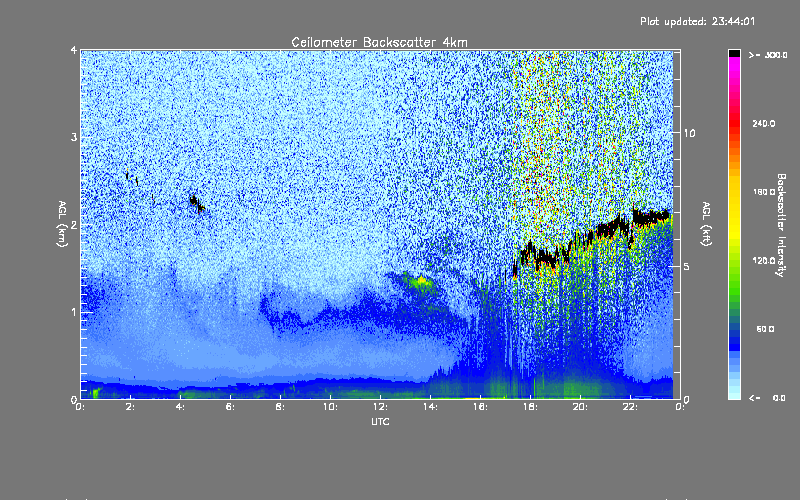Click the left 'AGL (km)' axis label
Viewport: 800px width, 500px height.
click(62, 224)
